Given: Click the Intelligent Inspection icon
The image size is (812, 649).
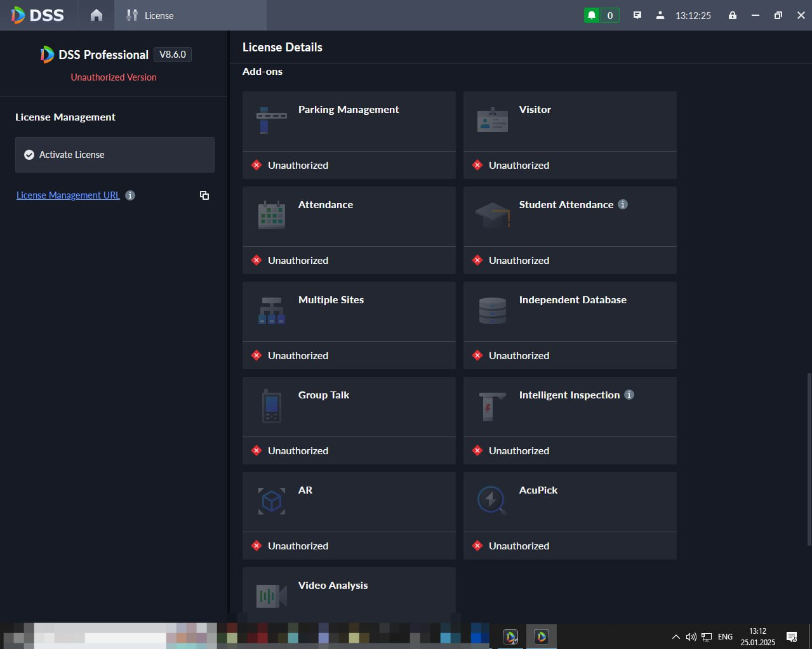Looking at the screenshot, I should 493,406.
